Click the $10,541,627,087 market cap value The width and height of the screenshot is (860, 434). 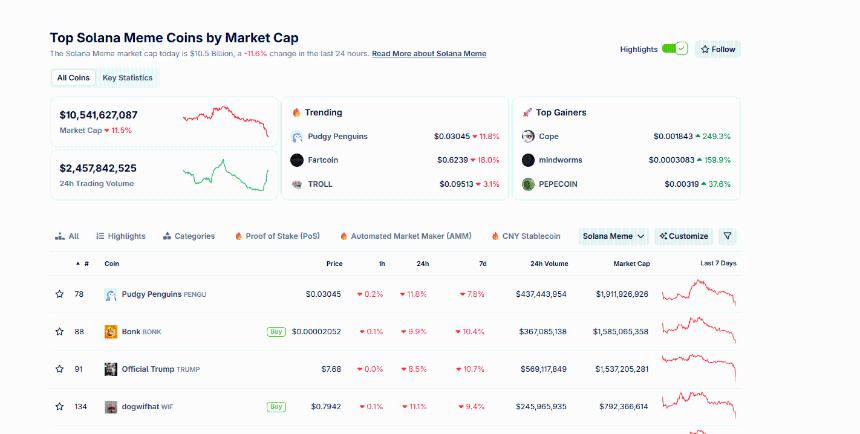click(x=99, y=115)
